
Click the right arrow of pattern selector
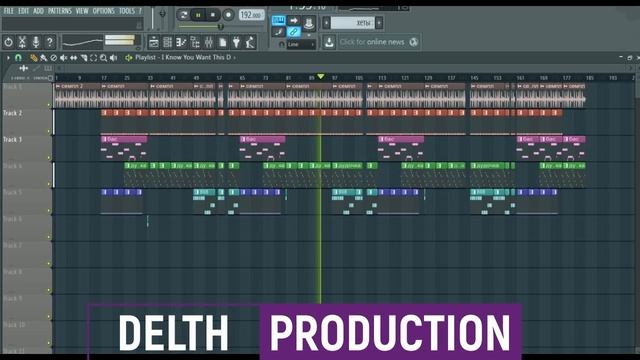pyautogui.click(x=379, y=23)
